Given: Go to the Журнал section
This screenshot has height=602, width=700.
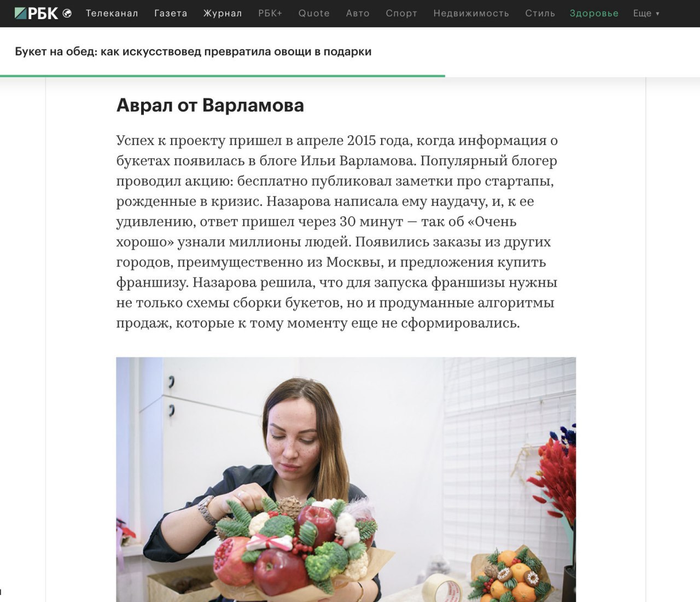Looking at the screenshot, I should 223,13.
